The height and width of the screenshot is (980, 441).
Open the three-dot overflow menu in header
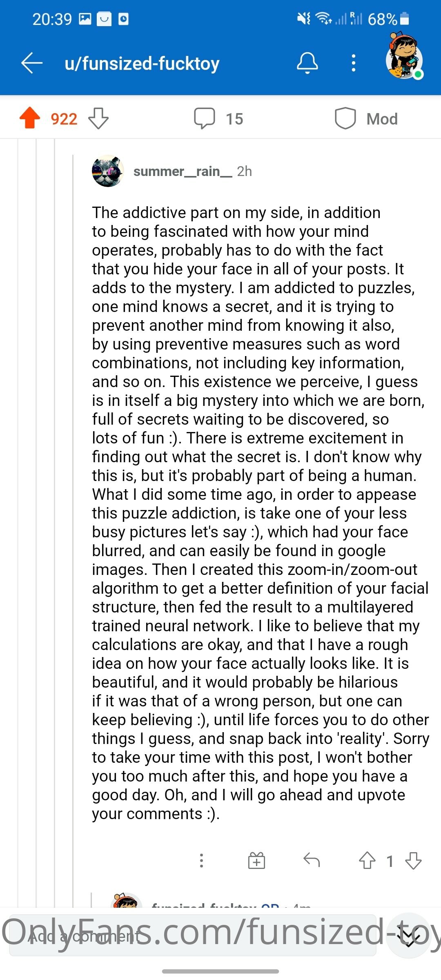[x=354, y=63]
